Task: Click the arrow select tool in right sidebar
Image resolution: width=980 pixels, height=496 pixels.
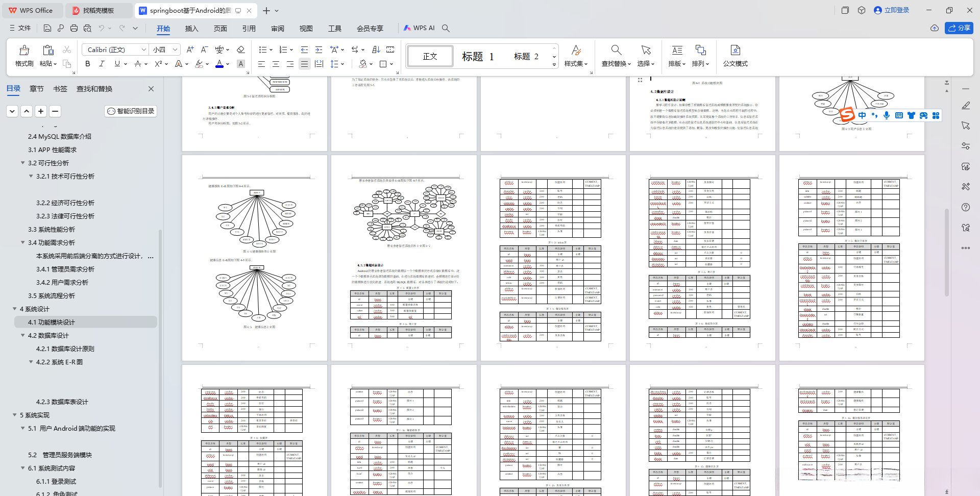Action: 966,126
